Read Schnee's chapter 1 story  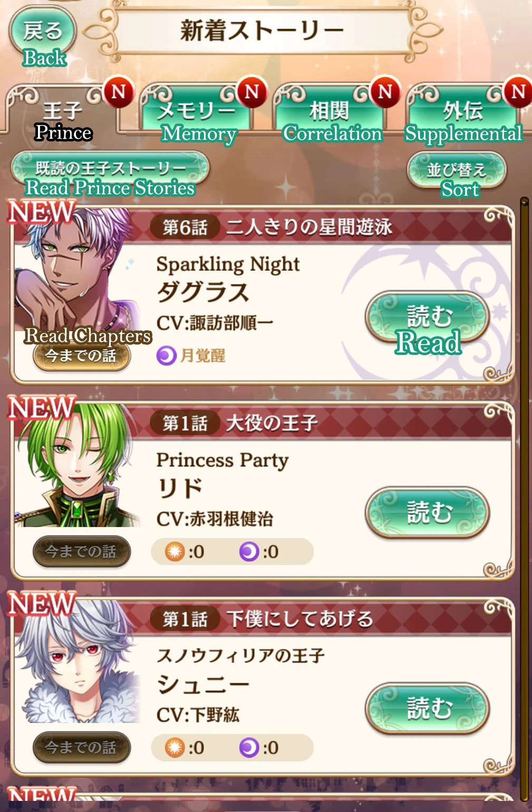(428, 708)
